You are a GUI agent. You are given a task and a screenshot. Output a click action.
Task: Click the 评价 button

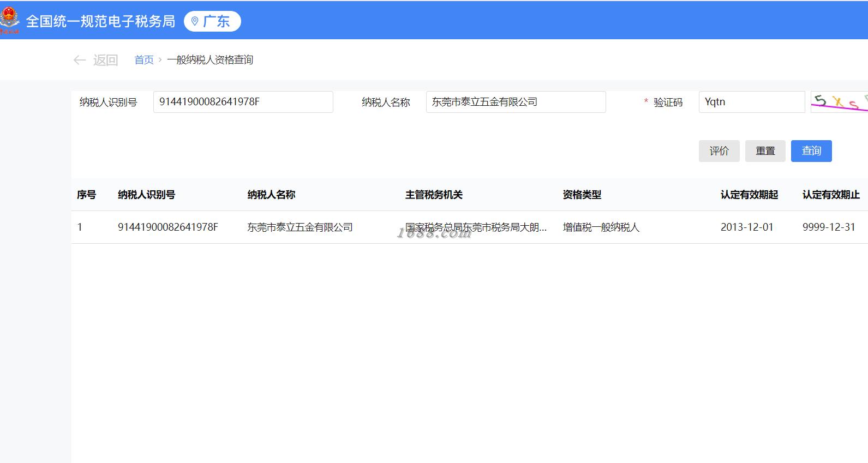coord(719,151)
